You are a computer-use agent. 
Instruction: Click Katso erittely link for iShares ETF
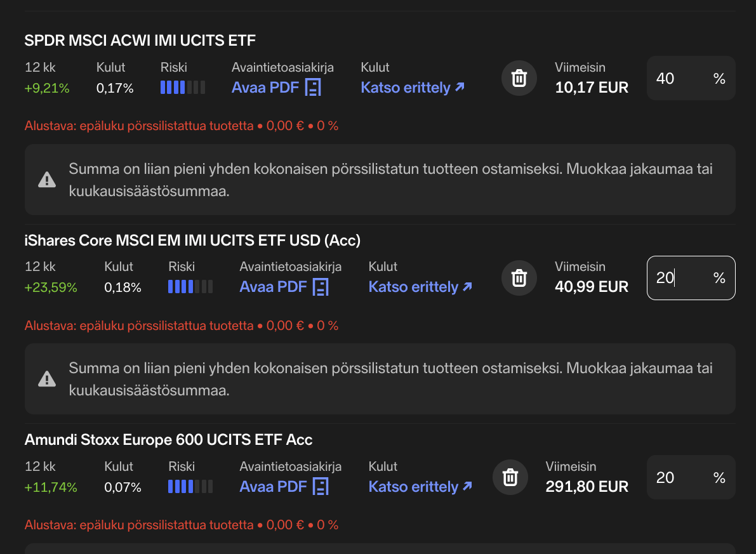[x=420, y=287]
